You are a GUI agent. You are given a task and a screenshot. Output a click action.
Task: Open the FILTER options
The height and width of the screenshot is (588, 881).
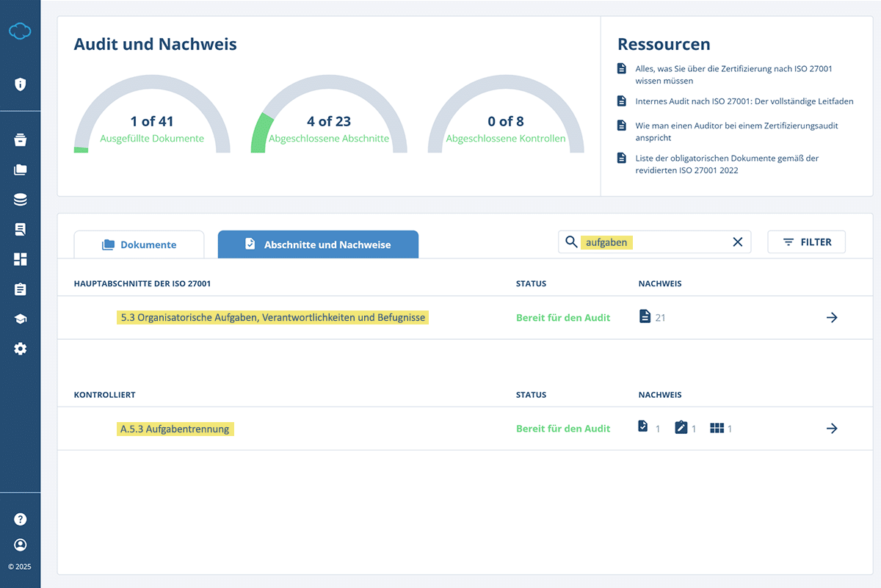pyautogui.click(x=806, y=242)
